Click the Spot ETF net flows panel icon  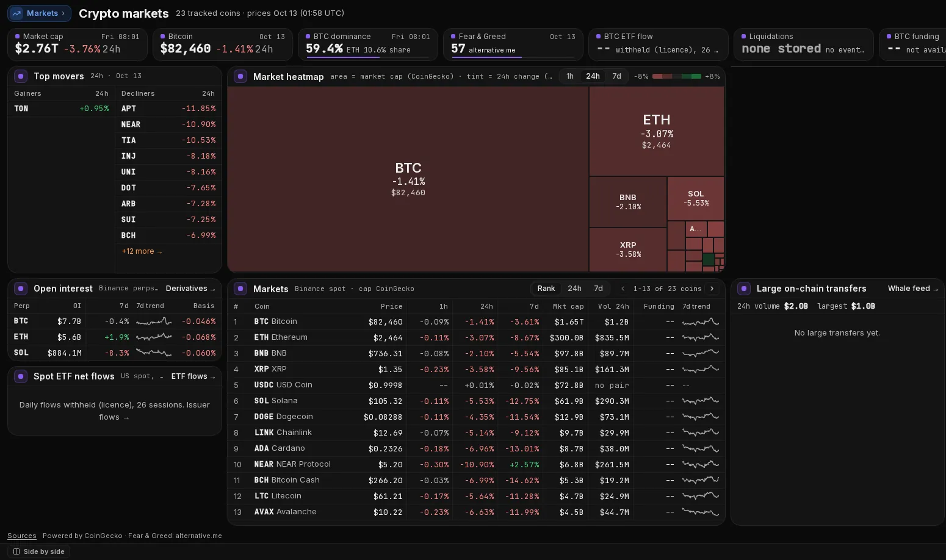click(21, 376)
